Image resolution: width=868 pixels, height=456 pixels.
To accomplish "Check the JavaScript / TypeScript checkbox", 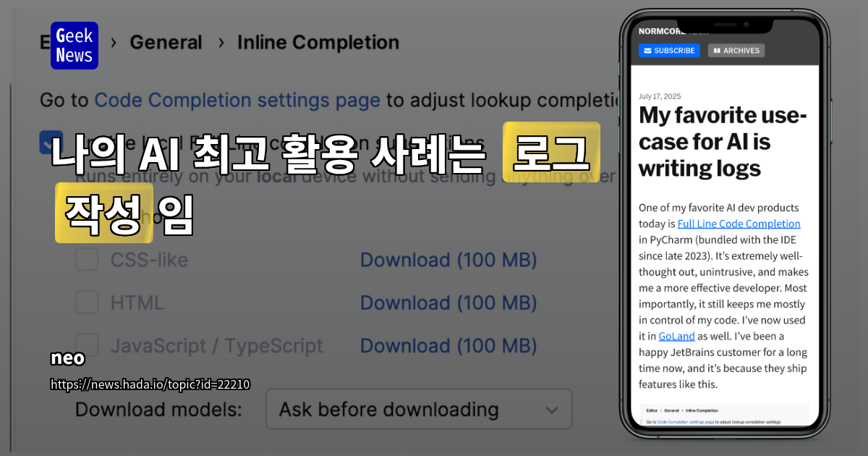I will pyautogui.click(x=87, y=345).
